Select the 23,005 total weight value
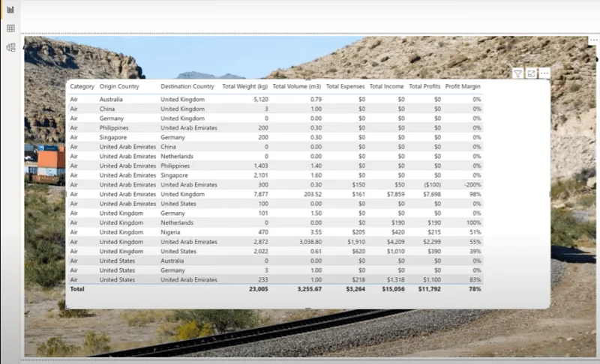Viewport: 600px width, 364px height. click(258, 289)
